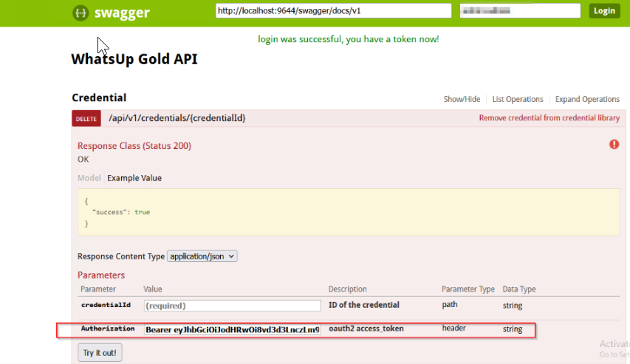Click Remove credential from credential library
The width and height of the screenshot is (630, 364).
(549, 118)
